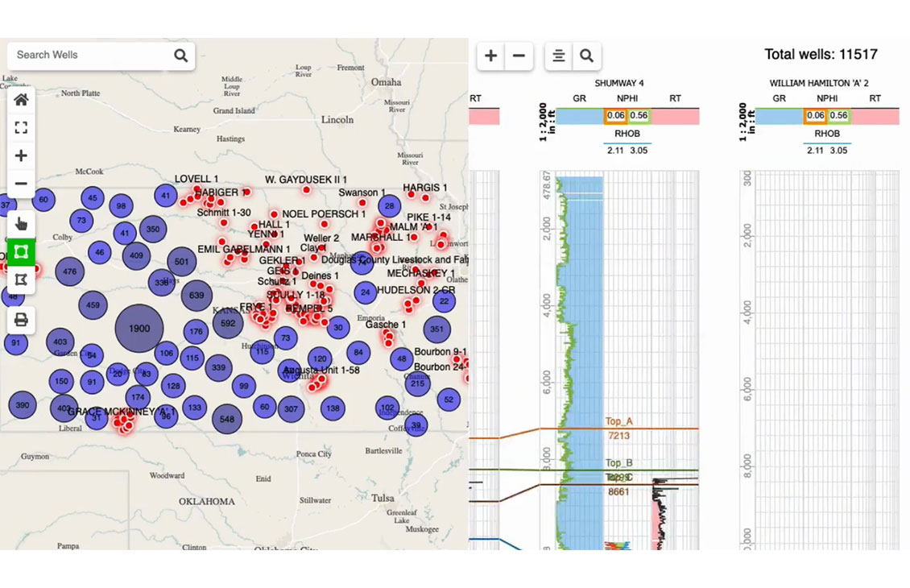Click the 390 wells cluster
This screenshot has width=910, height=588.
pos(23,405)
